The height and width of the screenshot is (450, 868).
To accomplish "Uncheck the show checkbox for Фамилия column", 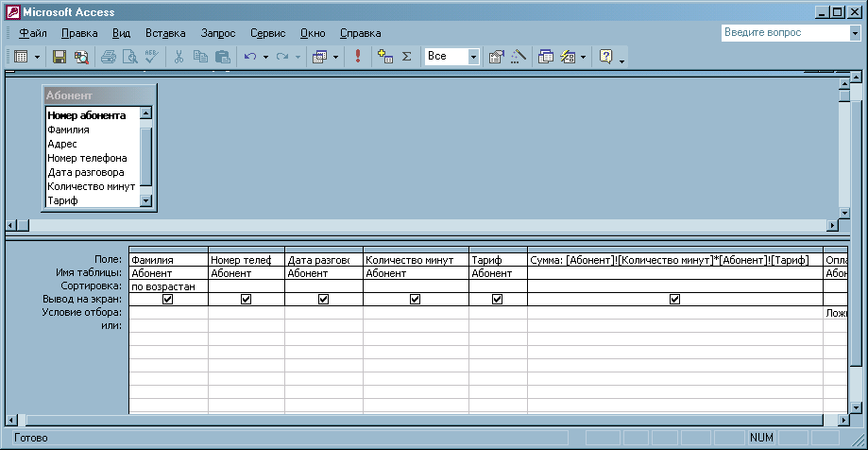I will pos(168,300).
